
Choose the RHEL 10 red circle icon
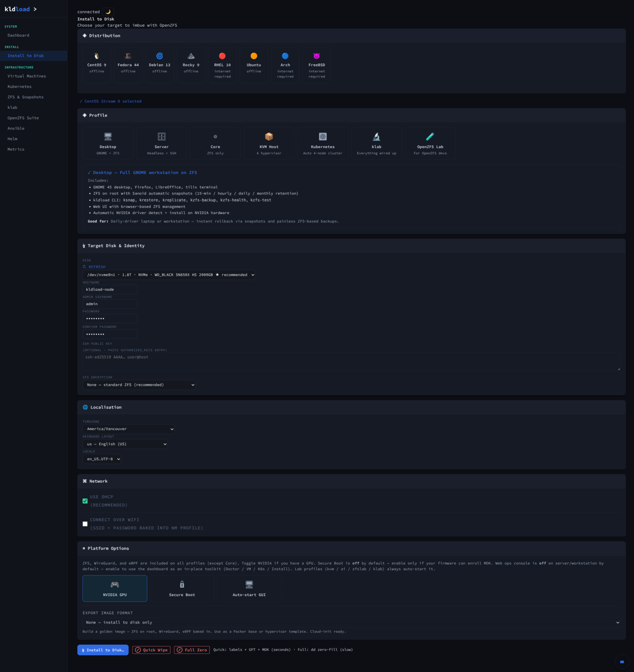222,56
